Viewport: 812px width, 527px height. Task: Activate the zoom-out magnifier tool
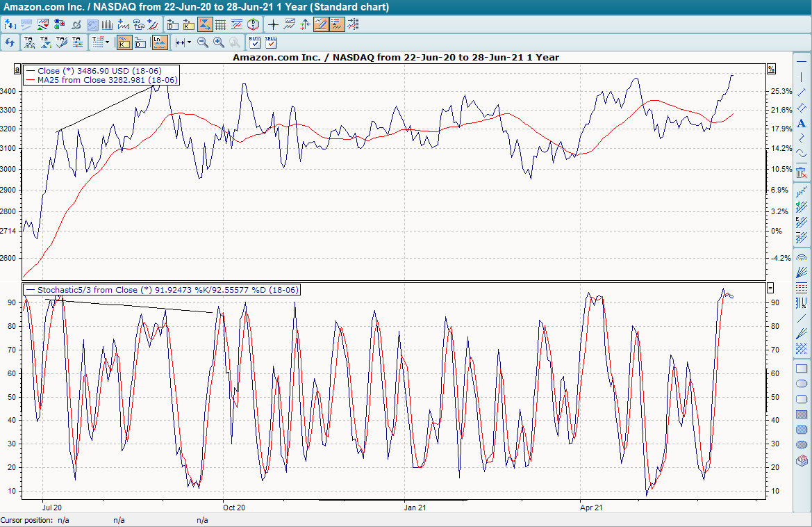tap(202, 42)
